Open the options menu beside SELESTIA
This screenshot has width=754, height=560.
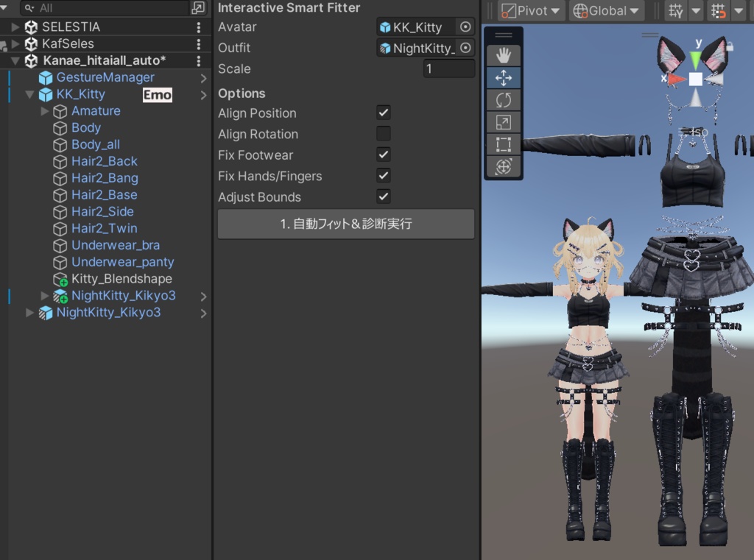[199, 26]
